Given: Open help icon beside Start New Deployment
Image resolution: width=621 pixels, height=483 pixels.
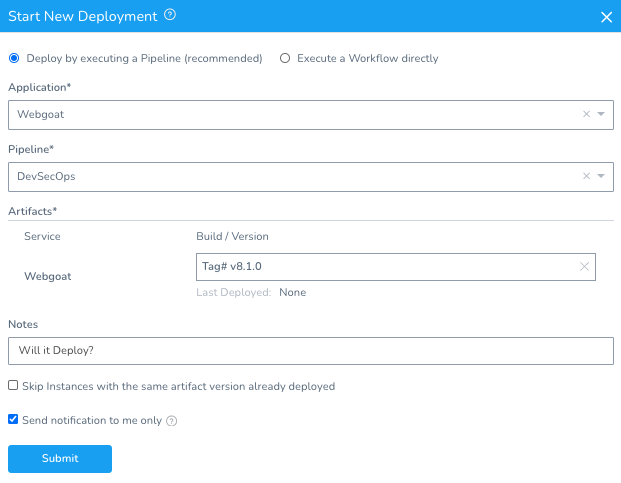Looking at the screenshot, I should pos(170,15).
